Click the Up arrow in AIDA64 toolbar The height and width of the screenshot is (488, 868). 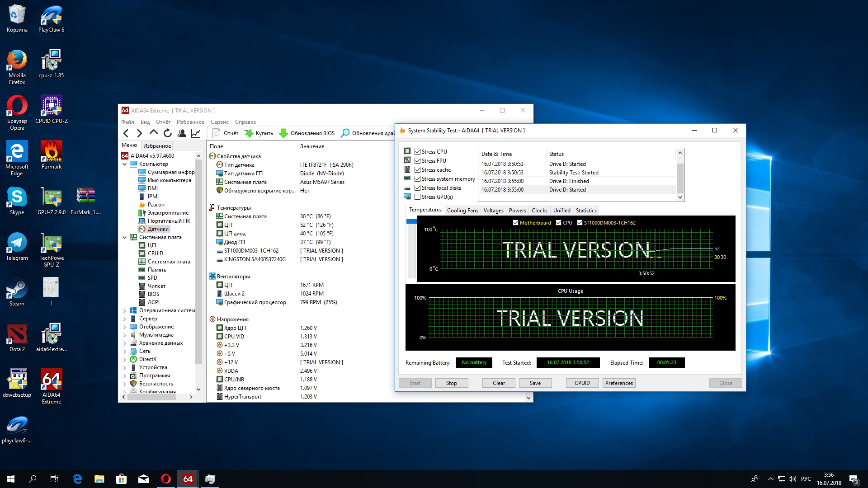(154, 133)
